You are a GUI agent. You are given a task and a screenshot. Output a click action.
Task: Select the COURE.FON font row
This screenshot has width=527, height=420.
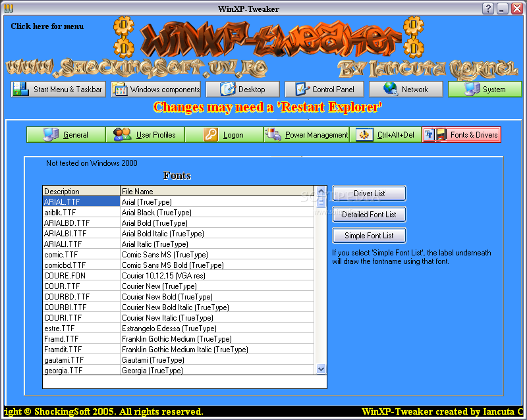(x=178, y=276)
